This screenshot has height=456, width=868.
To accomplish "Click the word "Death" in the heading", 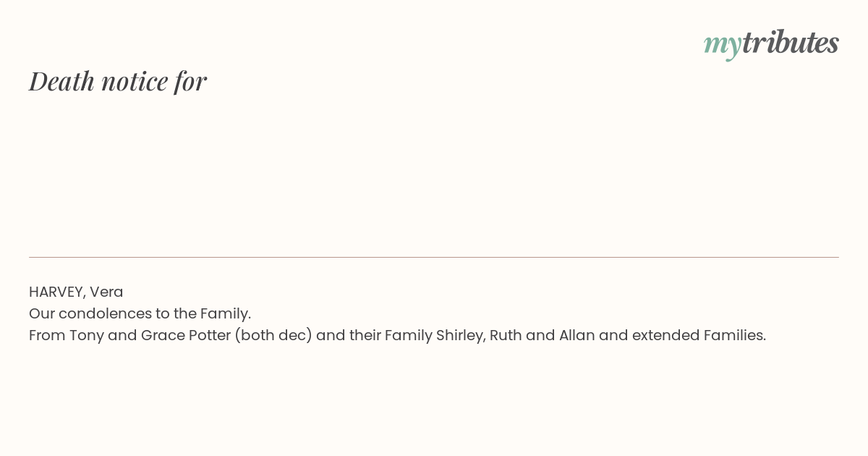I will tap(62, 81).
